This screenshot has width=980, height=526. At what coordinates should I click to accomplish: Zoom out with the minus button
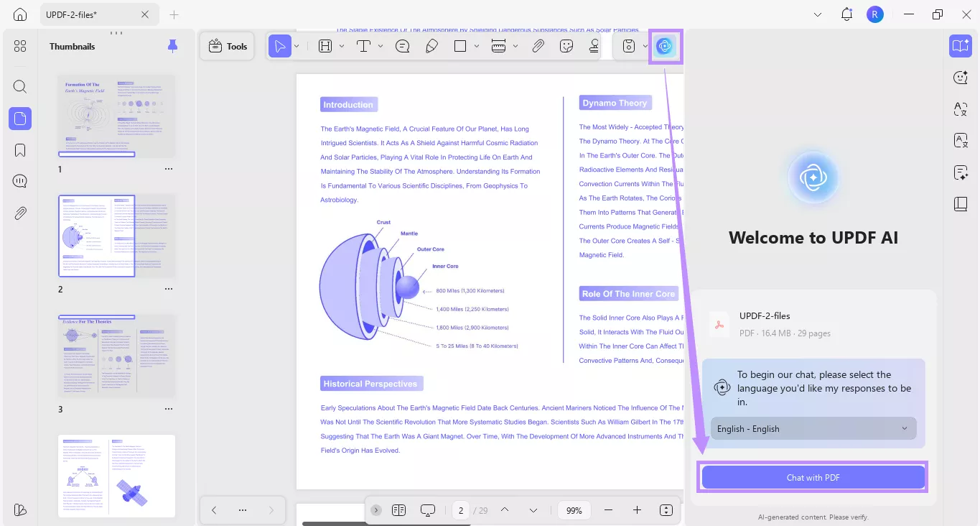pyautogui.click(x=608, y=510)
